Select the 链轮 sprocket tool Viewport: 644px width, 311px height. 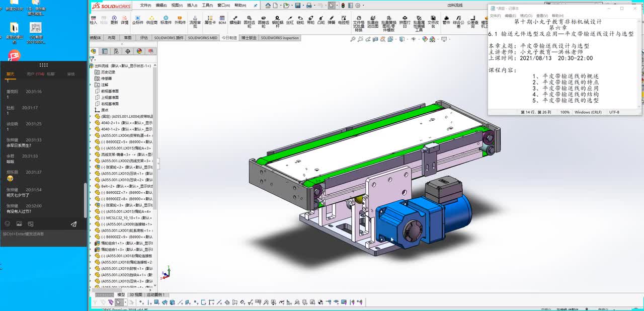point(300,20)
